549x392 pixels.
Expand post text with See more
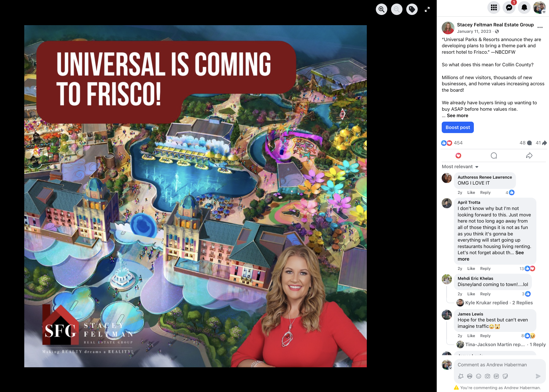point(457,115)
